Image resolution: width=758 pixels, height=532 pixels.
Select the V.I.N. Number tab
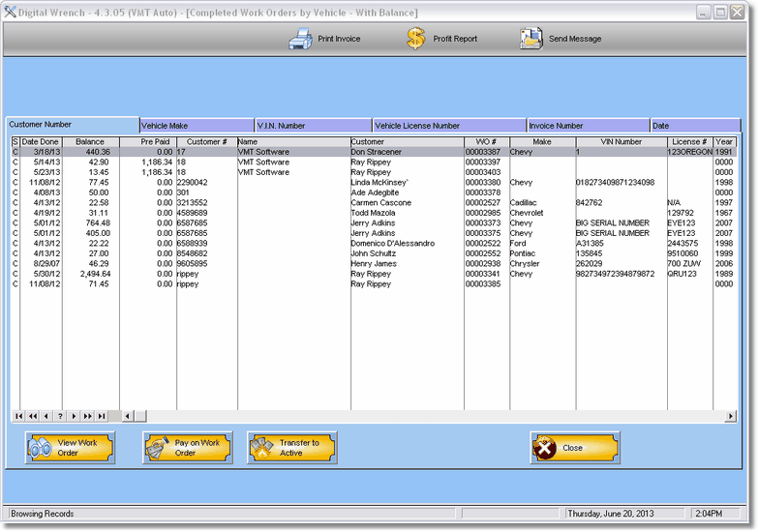[x=313, y=126]
